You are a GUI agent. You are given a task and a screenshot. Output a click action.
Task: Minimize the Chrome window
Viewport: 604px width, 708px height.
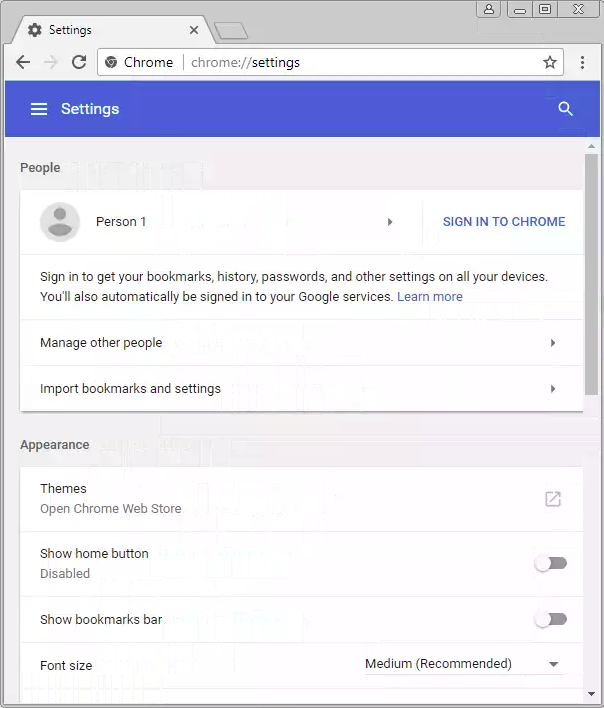pyautogui.click(x=520, y=9)
